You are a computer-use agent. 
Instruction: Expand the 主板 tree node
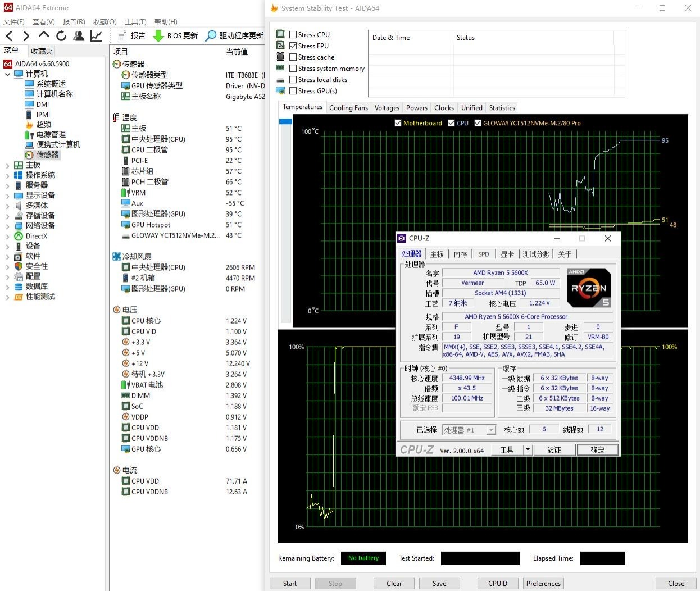[7, 165]
